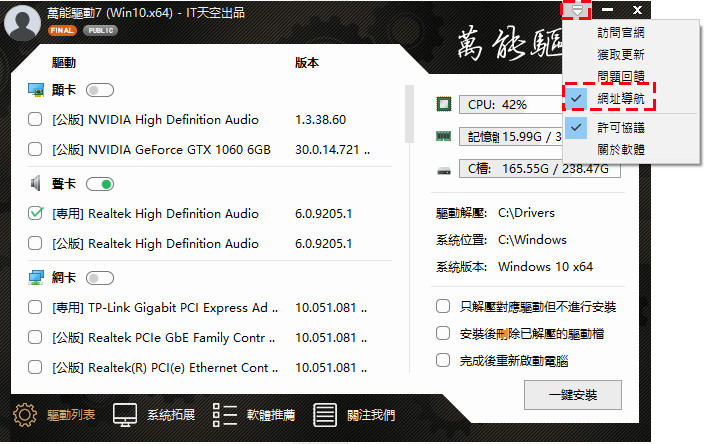The image size is (704, 444).
Task: Toggle the 網卡 switch on
Action: [100, 278]
